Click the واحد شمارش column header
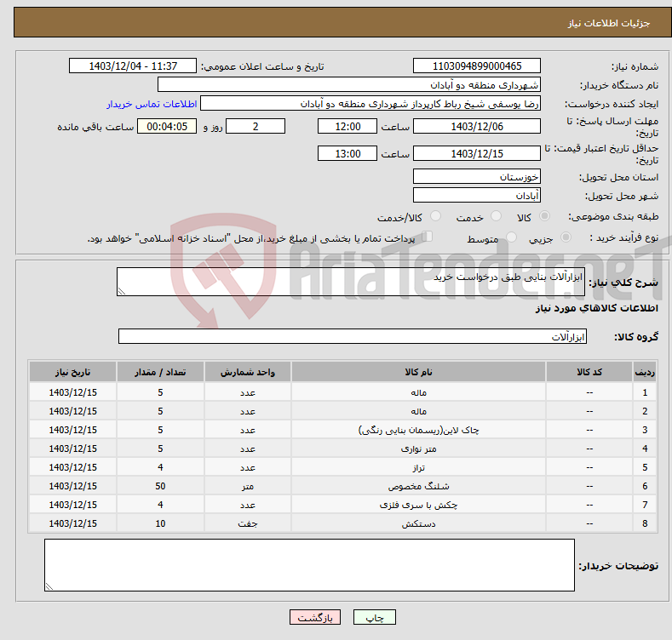The width and height of the screenshot is (672, 640). 248,372
